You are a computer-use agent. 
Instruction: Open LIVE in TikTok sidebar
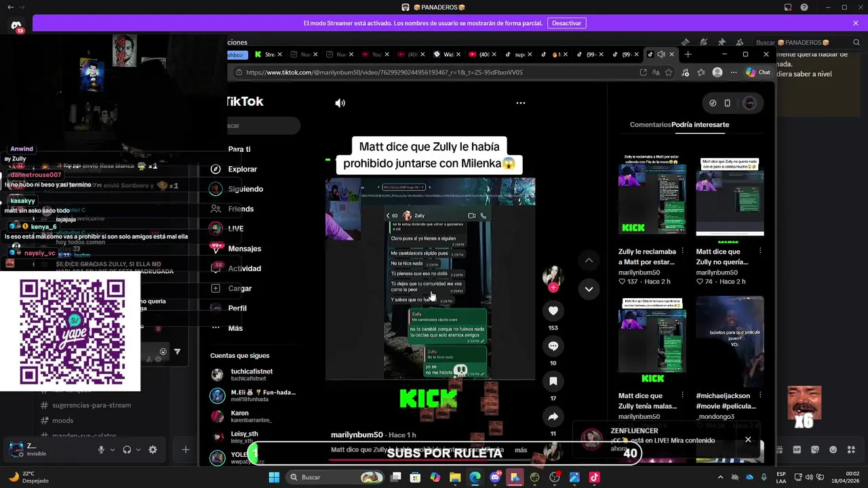[x=228, y=228]
